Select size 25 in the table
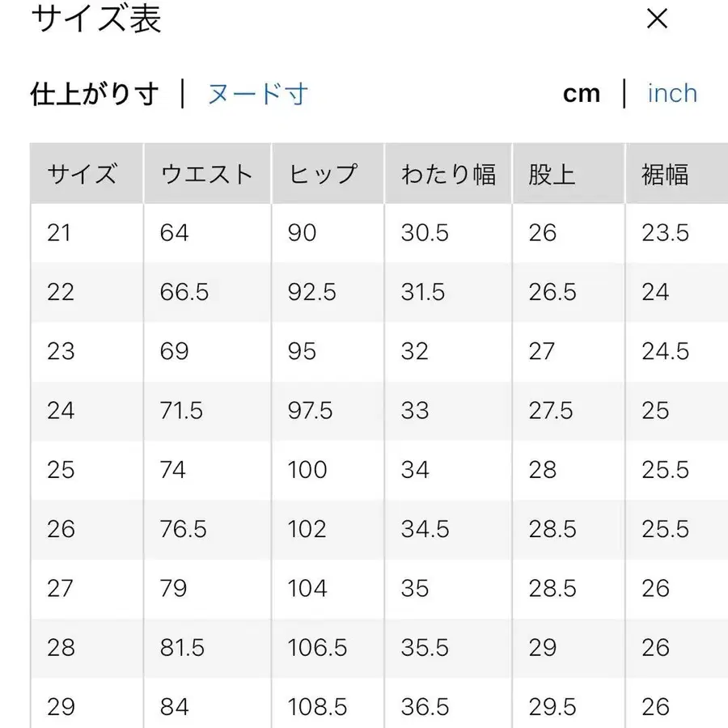This screenshot has width=728, height=728. (x=61, y=470)
